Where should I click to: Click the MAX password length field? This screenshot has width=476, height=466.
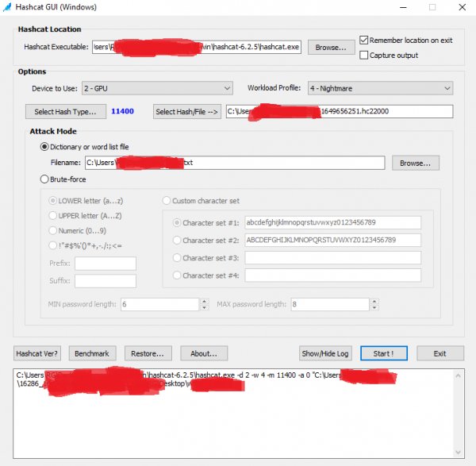click(x=330, y=304)
